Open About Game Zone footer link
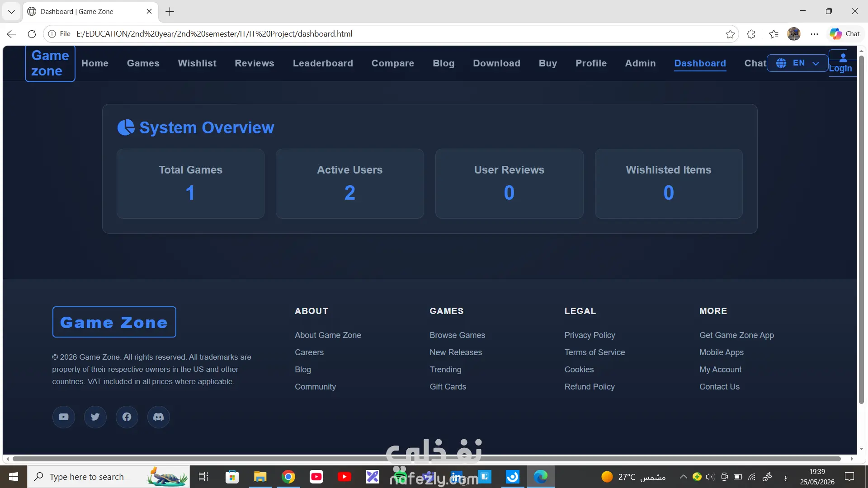Viewport: 868px width, 488px height. 328,335
